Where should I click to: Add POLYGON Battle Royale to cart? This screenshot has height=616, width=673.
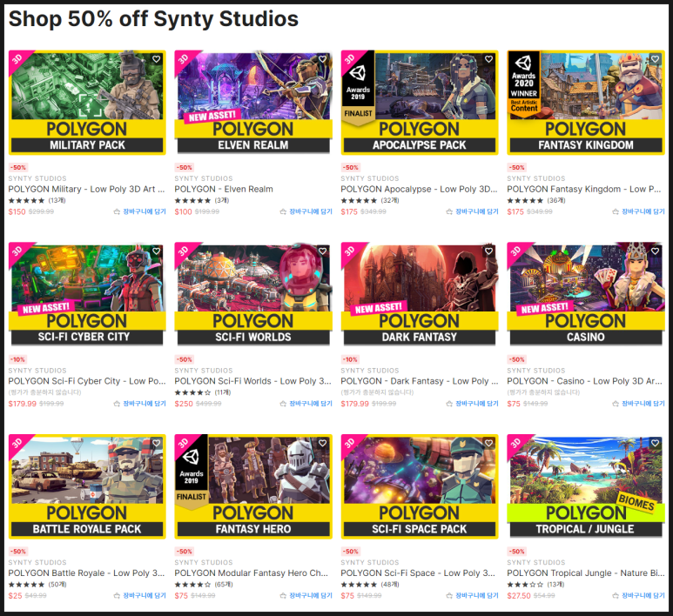(139, 595)
